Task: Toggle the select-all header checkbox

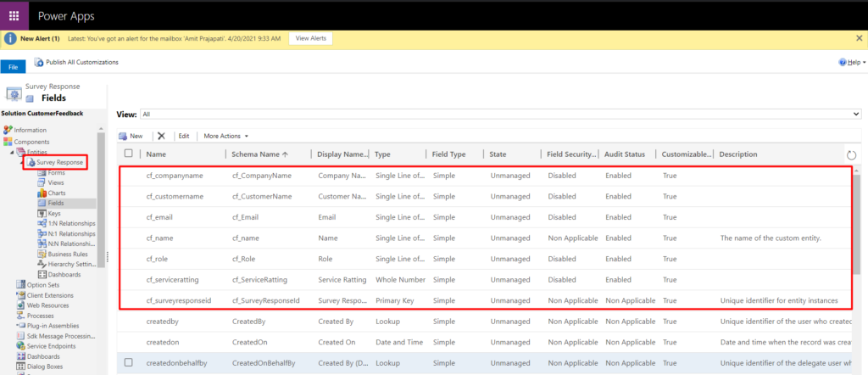Action: coord(129,154)
